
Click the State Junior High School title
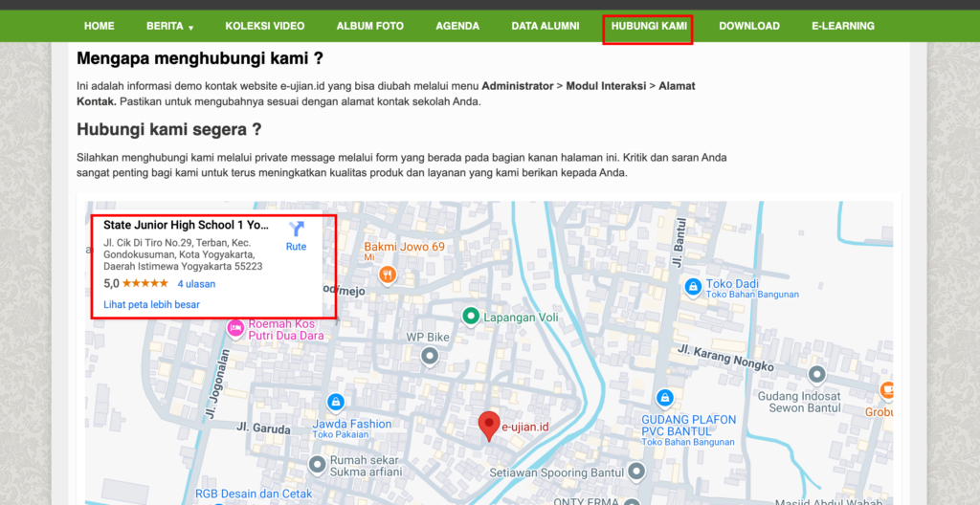(x=186, y=225)
